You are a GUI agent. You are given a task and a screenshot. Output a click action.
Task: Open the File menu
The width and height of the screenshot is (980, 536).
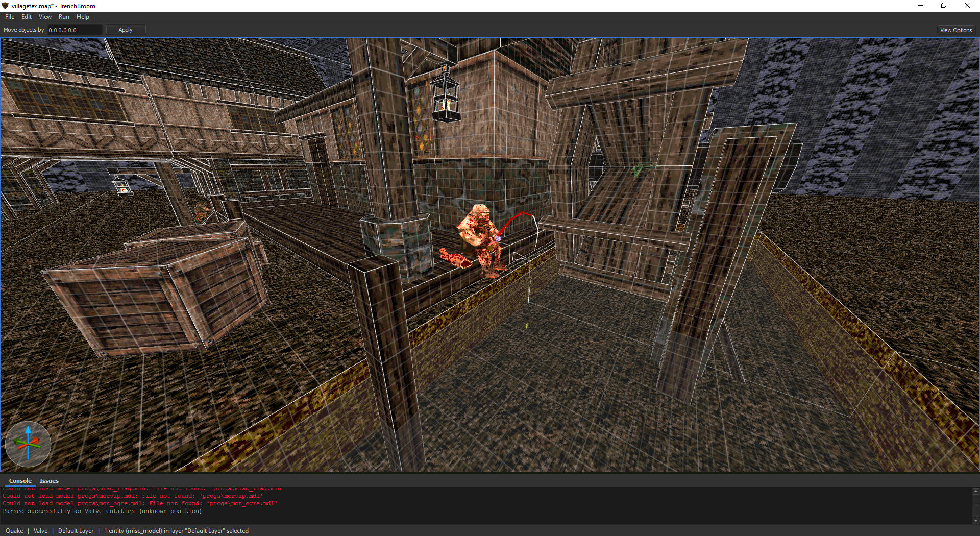pyautogui.click(x=10, y=17)
